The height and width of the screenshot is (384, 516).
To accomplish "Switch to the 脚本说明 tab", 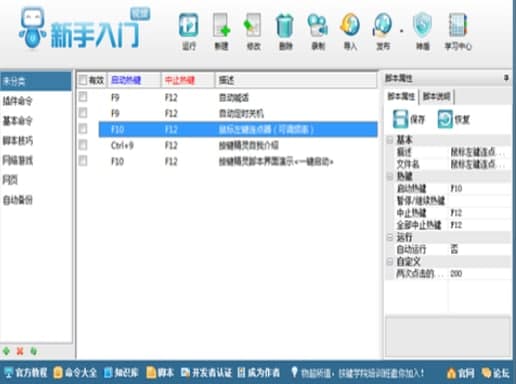I will (436, 97).
